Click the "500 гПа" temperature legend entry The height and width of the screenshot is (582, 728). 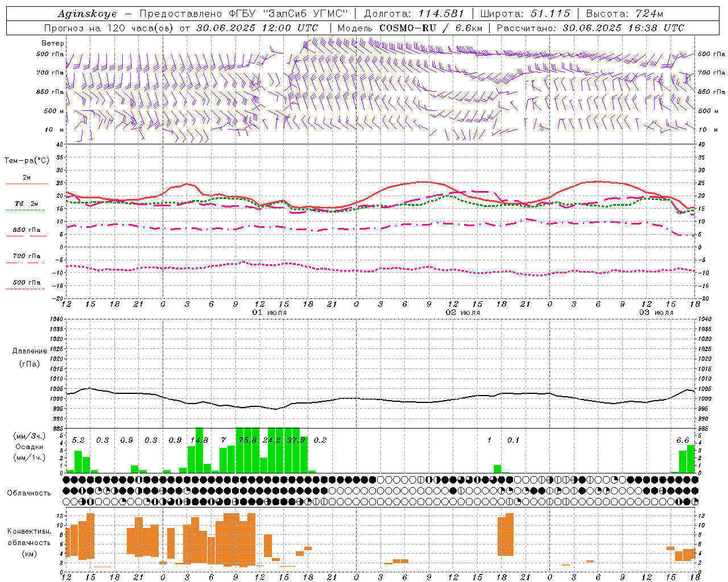(x=27, y=282)
